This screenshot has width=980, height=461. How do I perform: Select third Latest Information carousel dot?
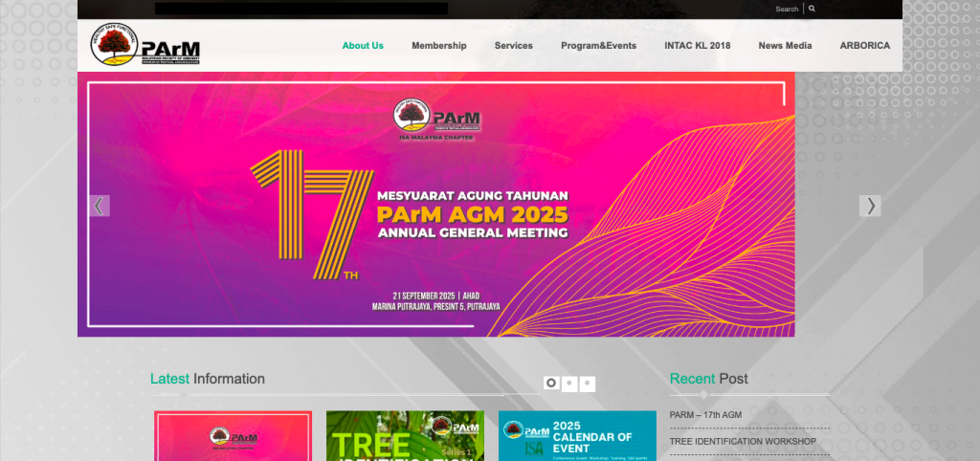pos(588,383)
